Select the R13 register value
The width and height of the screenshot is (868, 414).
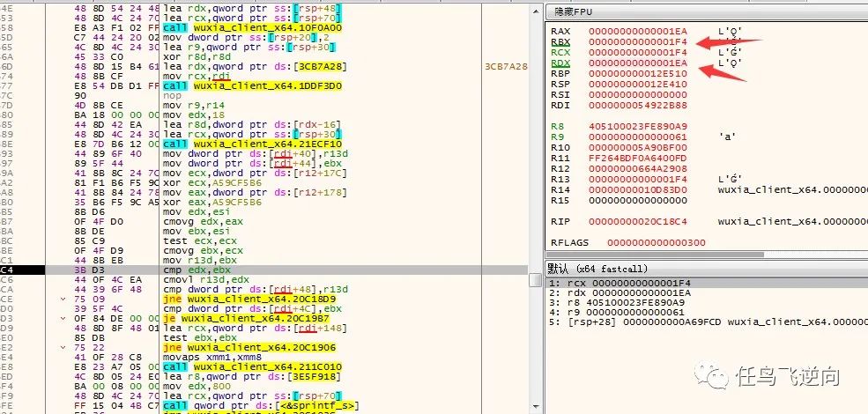tap(638, 180)
